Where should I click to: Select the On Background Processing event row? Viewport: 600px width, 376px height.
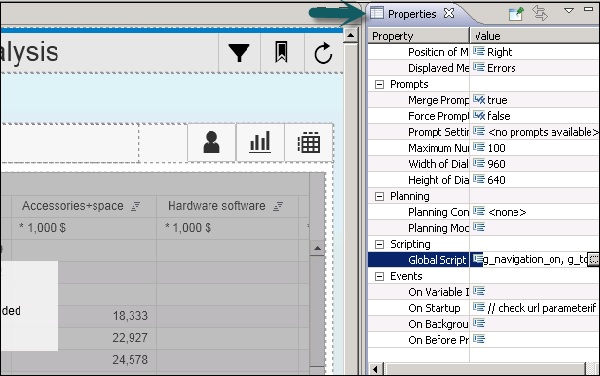point(484,324)
